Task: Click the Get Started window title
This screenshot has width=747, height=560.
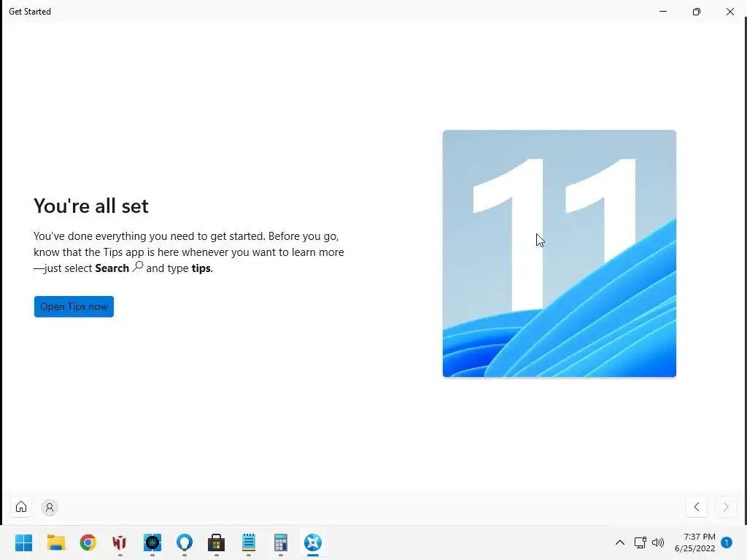Action: coord(30,12)
